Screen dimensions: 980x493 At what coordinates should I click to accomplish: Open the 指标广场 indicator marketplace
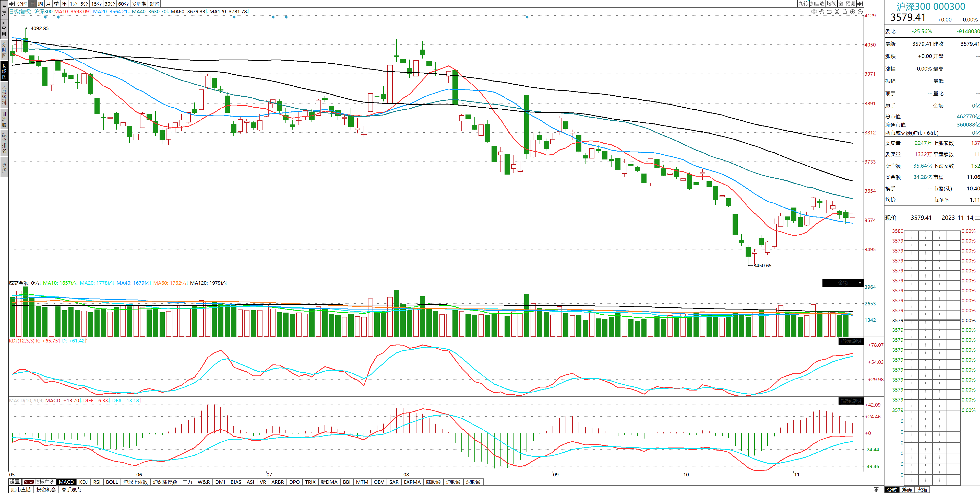tap(40, 482)
